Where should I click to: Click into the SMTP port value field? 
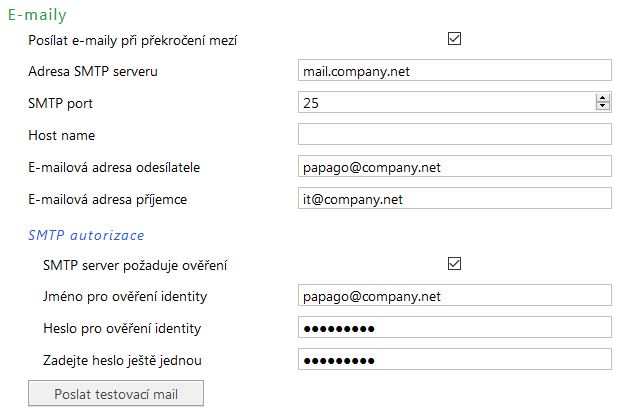[445, 102]
